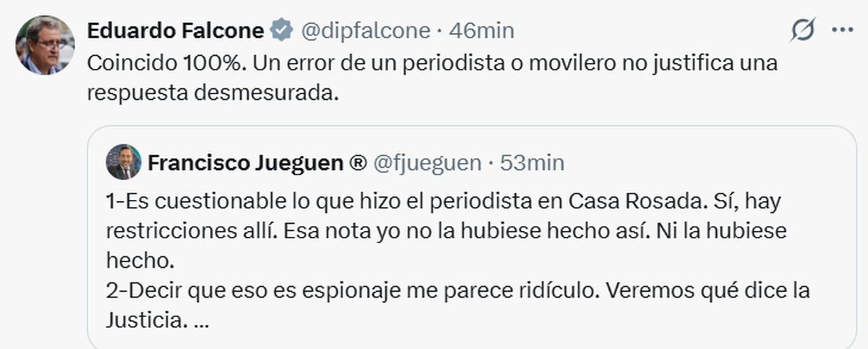Click Eduardo Falcone's profile picture

click(x=45, y=45)
